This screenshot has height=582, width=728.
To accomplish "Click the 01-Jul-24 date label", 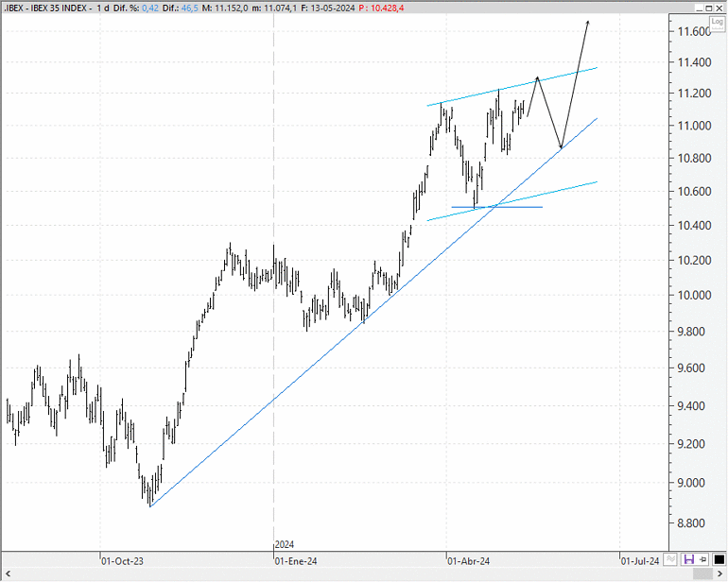I will coord(640,561).
